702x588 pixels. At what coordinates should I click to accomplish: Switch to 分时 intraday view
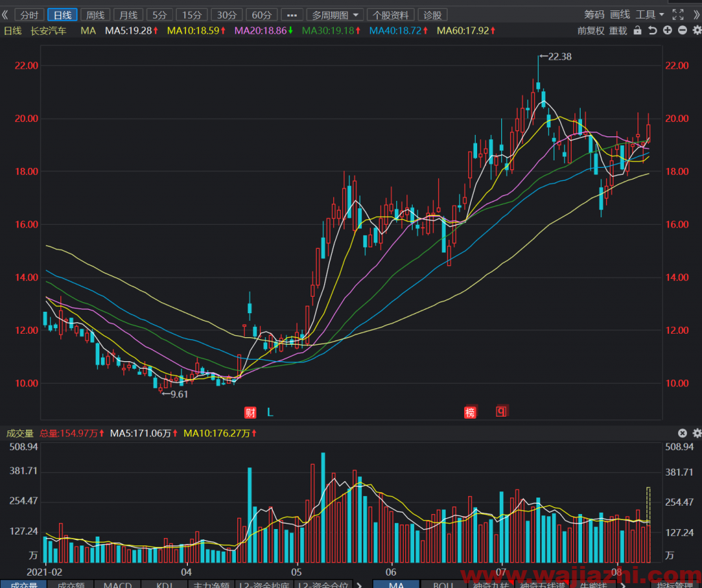(29, 15)
